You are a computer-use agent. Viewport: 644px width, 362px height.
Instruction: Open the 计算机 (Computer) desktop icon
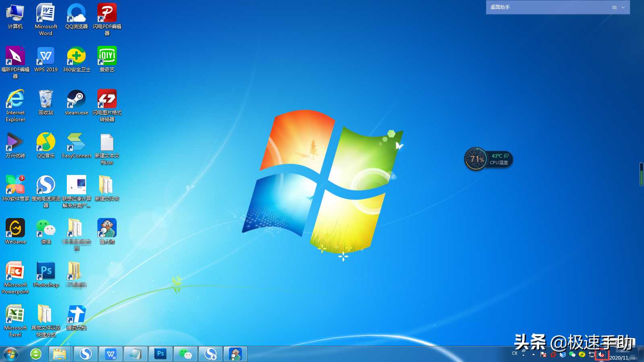pyautogui.click(x=15, y=16)
